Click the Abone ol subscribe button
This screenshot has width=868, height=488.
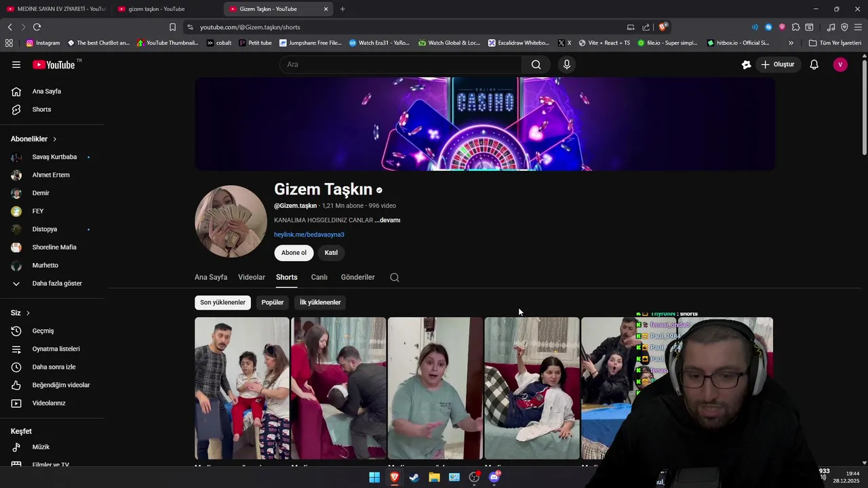294,253
